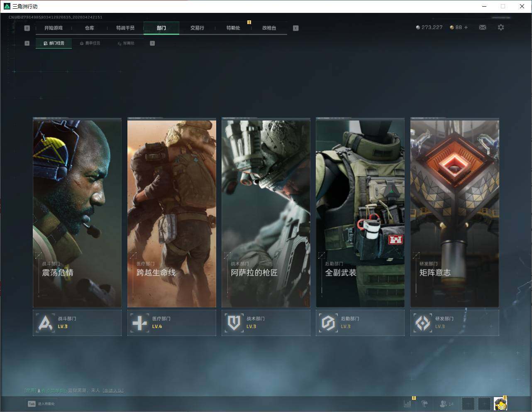Select the third sub-tab in the row
532x412 pixels.
point(126,43)
